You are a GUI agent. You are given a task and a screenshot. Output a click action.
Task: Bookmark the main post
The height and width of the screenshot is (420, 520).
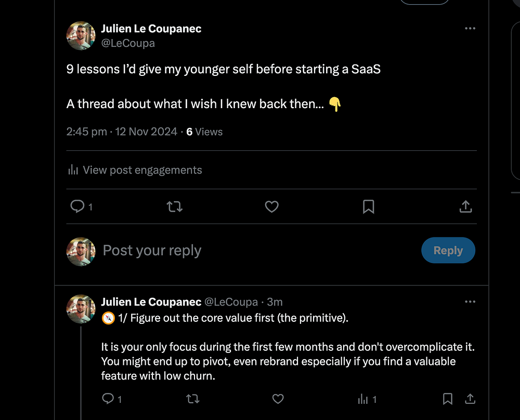pyautogui.click(x=368, y=206)
